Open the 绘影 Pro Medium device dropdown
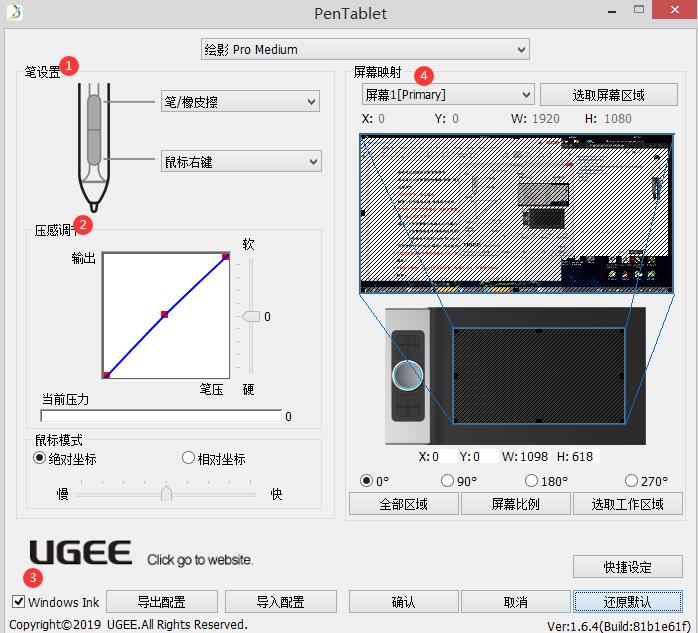Viewport: 698px width, 633px height. pos(365,49)
